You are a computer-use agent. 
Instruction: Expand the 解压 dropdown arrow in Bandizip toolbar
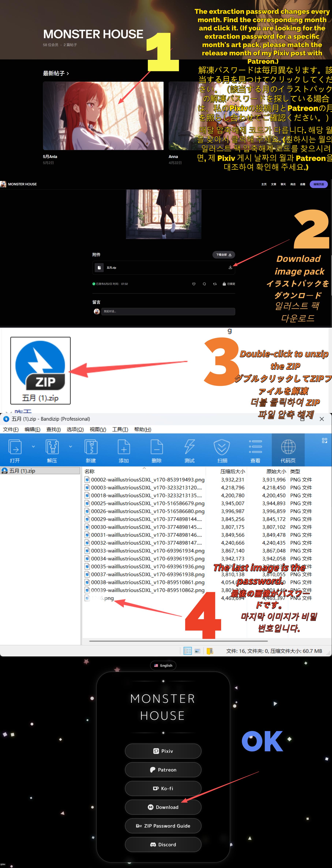click(70, 447)
